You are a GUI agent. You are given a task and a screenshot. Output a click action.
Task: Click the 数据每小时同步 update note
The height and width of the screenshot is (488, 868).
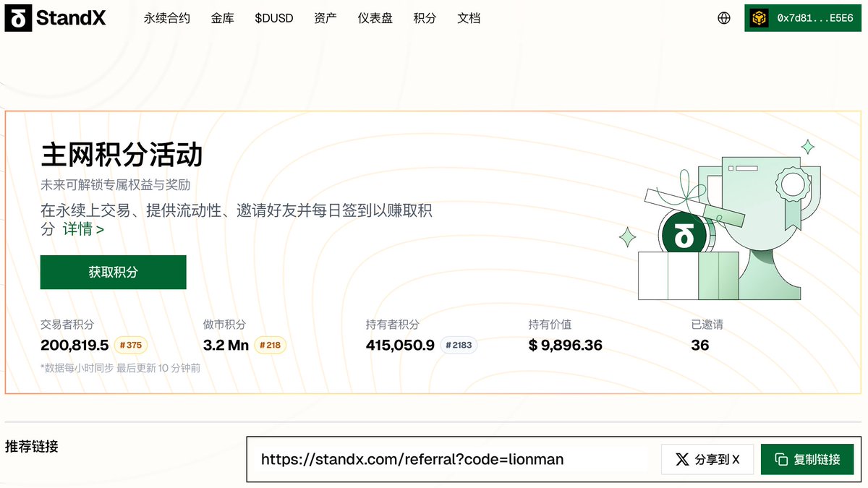click(121, 368)
